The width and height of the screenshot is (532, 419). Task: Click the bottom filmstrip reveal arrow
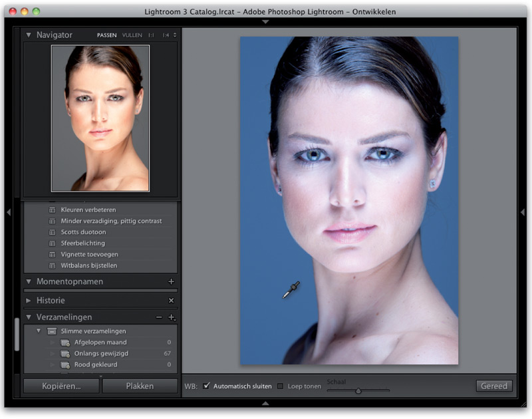pos(265,403)
